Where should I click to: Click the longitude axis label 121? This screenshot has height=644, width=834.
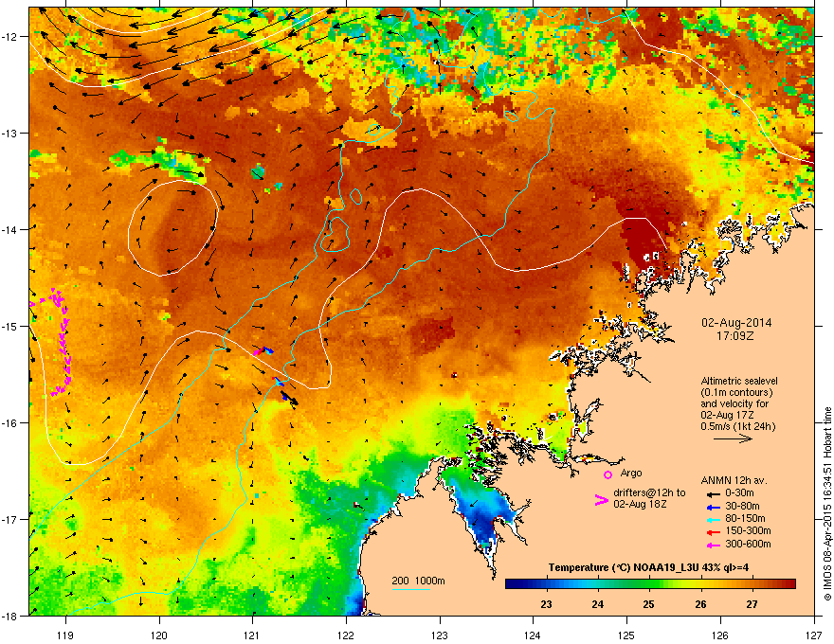click(252, 635)
